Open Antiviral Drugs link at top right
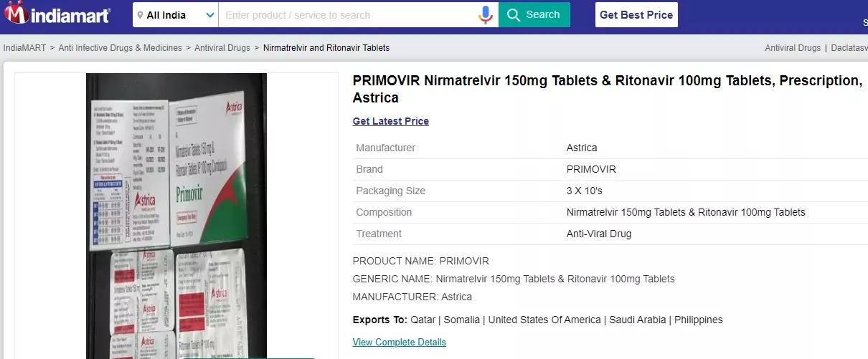 (x=792, y=48)
